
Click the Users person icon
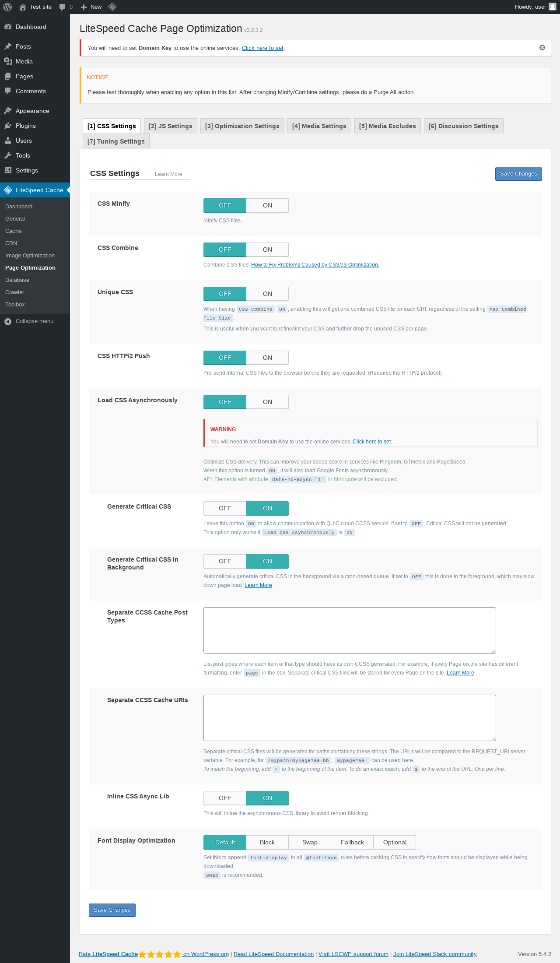pos(8,141)
